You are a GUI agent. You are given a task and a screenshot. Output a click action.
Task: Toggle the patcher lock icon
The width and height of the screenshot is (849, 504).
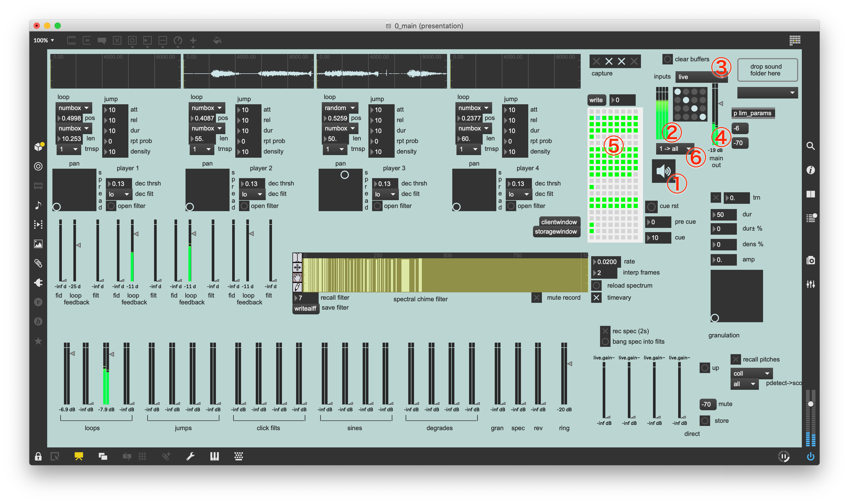point(38,456)
